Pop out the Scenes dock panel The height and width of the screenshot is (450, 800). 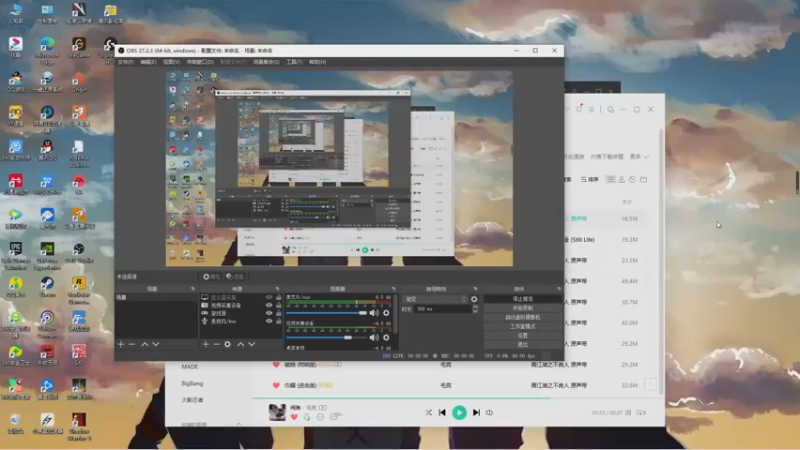click(x=193, y=289)
